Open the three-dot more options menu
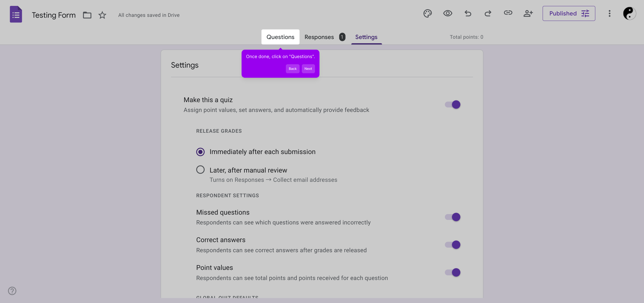This screenshot has width=644, height=303. [x=609, y=13]
